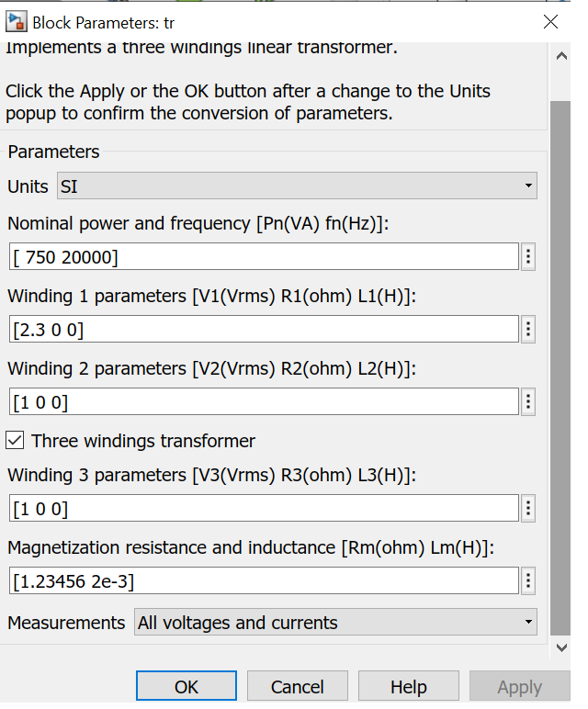Click the magnetization resistance inductance field
Viewport: 588px width, 709px height.
pos(264,580)
